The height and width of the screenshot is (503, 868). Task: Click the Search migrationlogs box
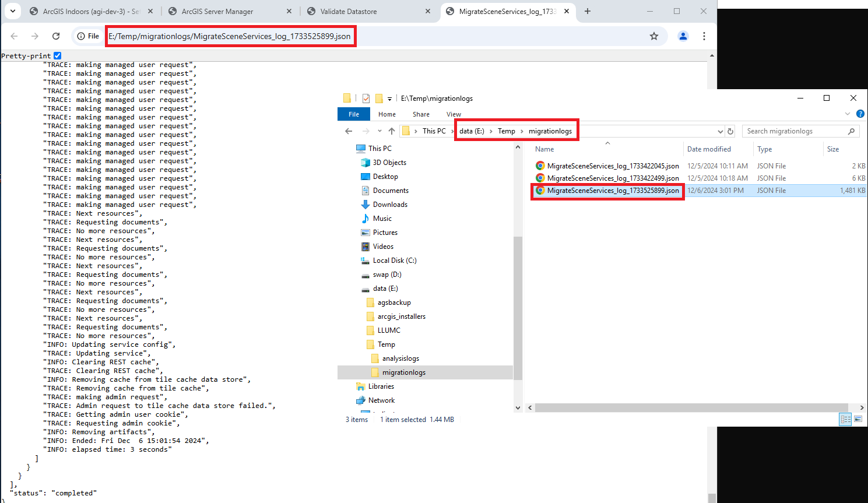tap(800, 131)
